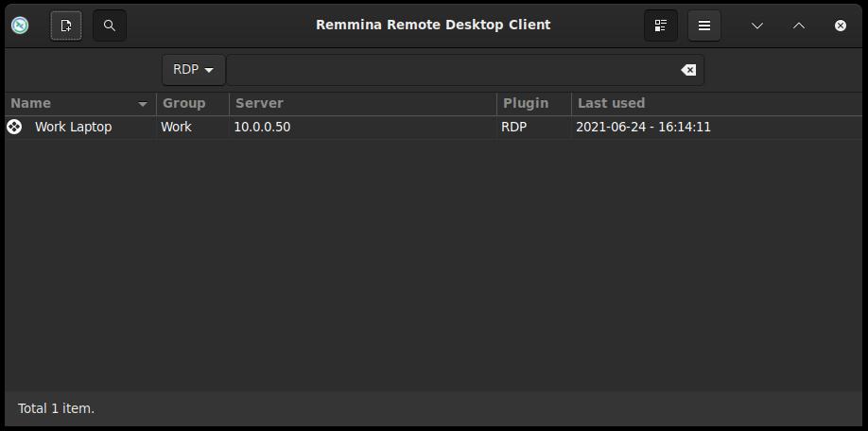Click the Remmina application logo icon

(20, 26)
